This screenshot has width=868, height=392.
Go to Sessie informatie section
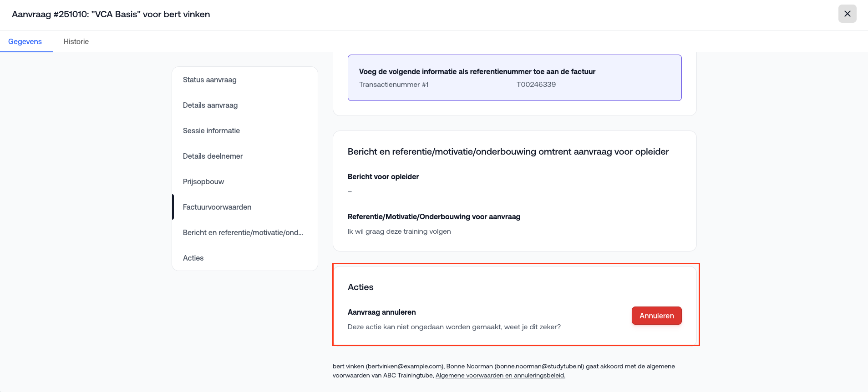[211, 131]
